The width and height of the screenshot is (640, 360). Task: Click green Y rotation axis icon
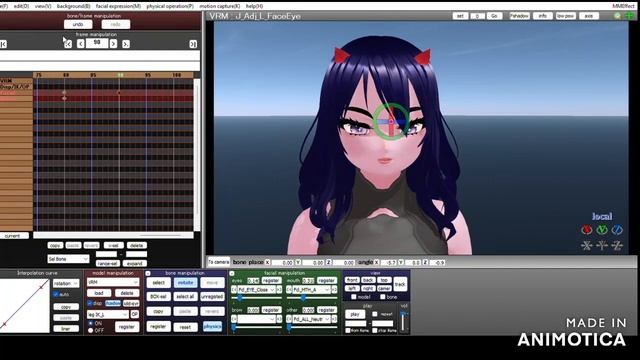(x=602, y=230)
